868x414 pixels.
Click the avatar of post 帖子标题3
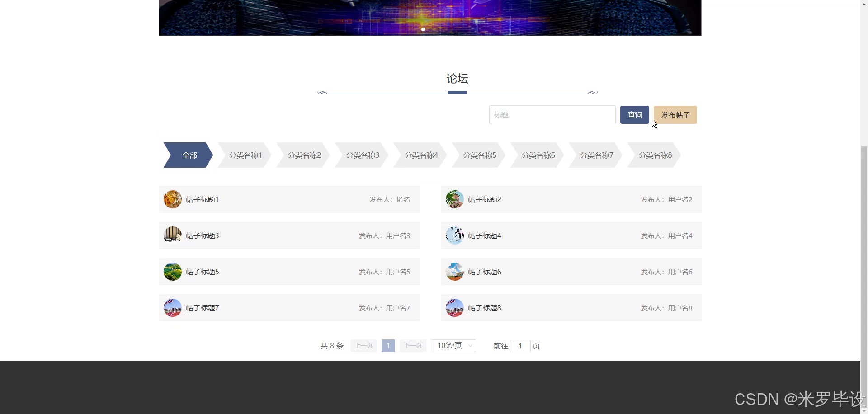[x=172, y=235]
